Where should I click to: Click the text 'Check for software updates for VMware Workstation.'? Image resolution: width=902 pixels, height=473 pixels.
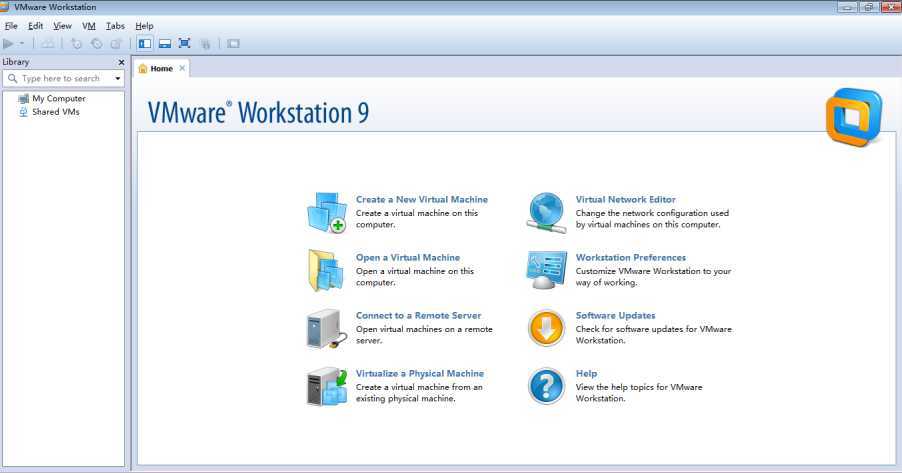653,335
